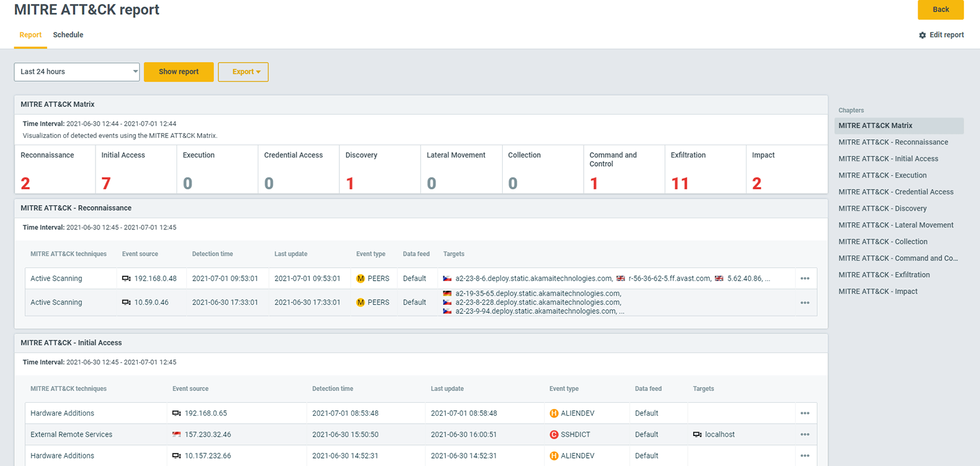Image resolution: width=980 pixels, height=466 pixels.
Task: Click the yellow PEERS icon for 192.168.0.48
Action: tap(361, 278)
